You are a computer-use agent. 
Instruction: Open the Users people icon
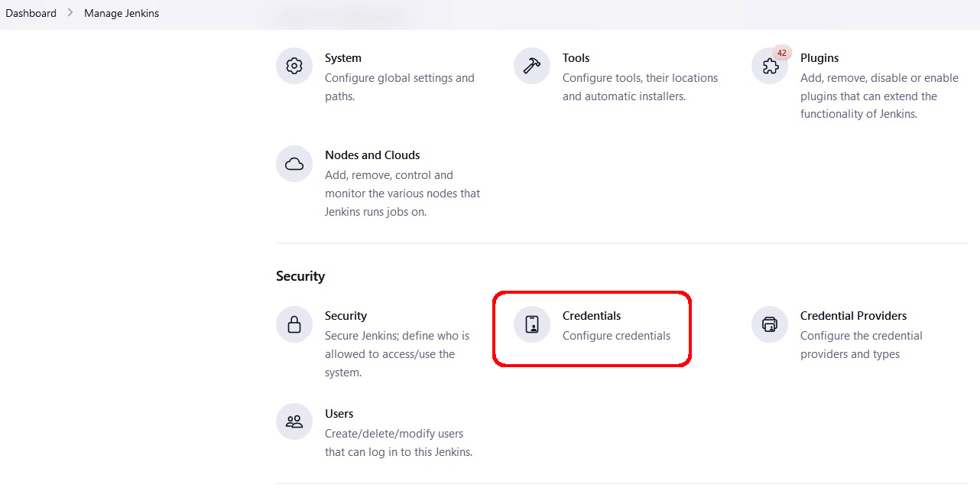(294, 422)
